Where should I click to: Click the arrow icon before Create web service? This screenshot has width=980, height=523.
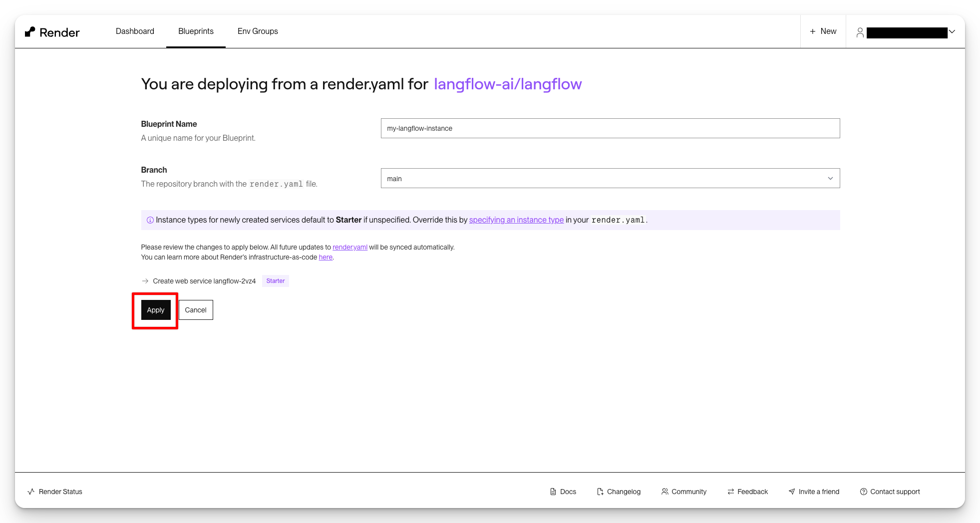[145, 281]
